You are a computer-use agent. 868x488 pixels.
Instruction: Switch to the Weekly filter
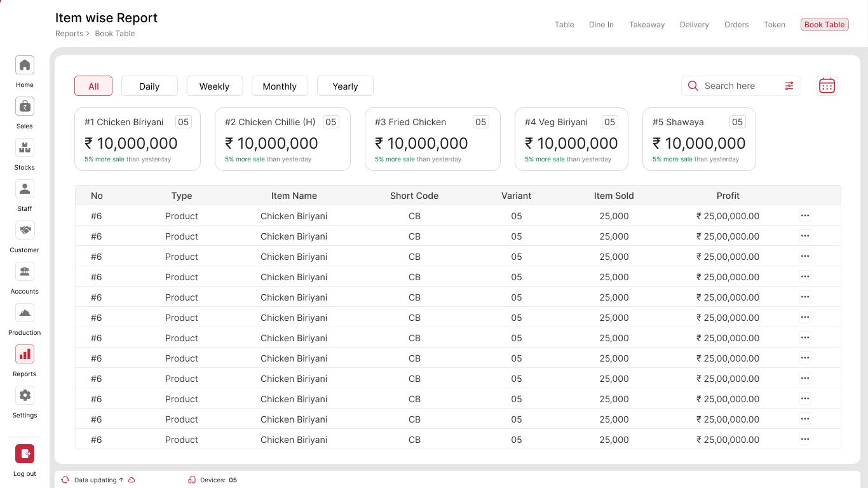tap(214, 86)
